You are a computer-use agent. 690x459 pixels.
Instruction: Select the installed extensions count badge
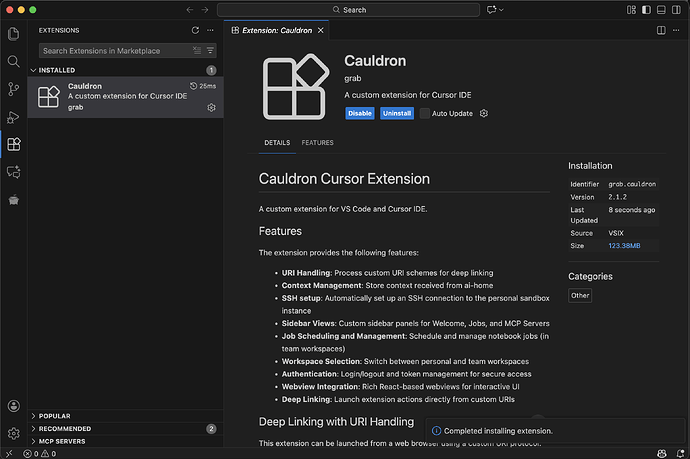[211, 70]
